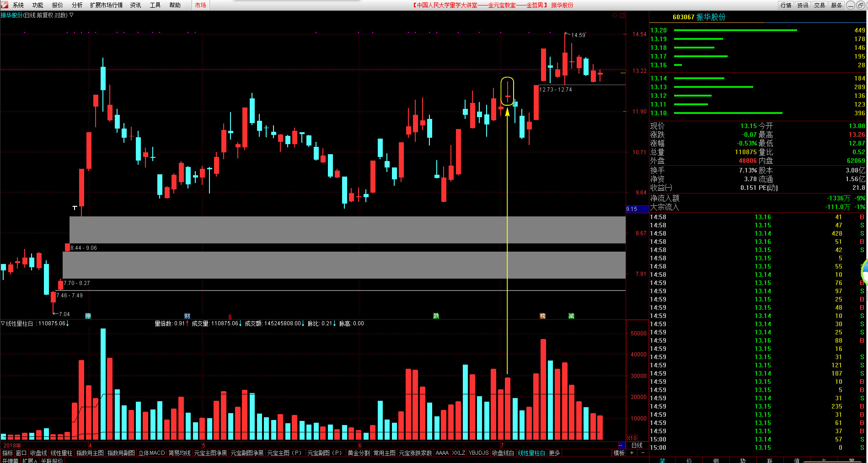Open the 分析 menu
868x463 pixels.
click(x=77, y=5)
